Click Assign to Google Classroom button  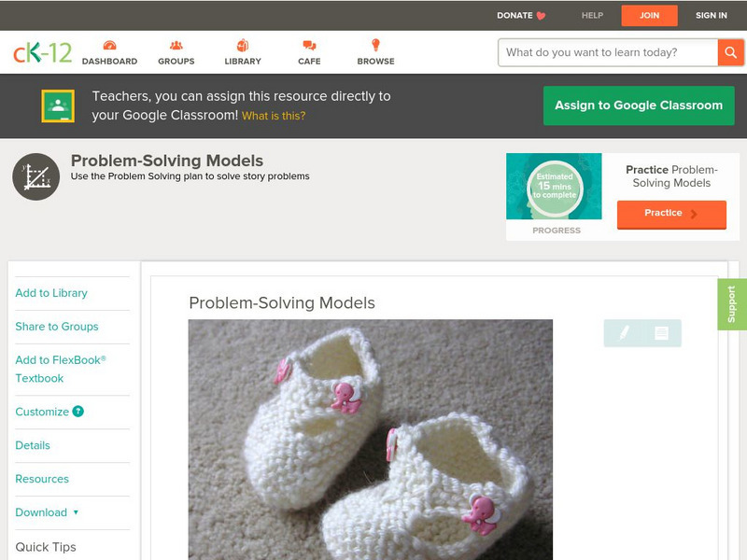(639, 105)
